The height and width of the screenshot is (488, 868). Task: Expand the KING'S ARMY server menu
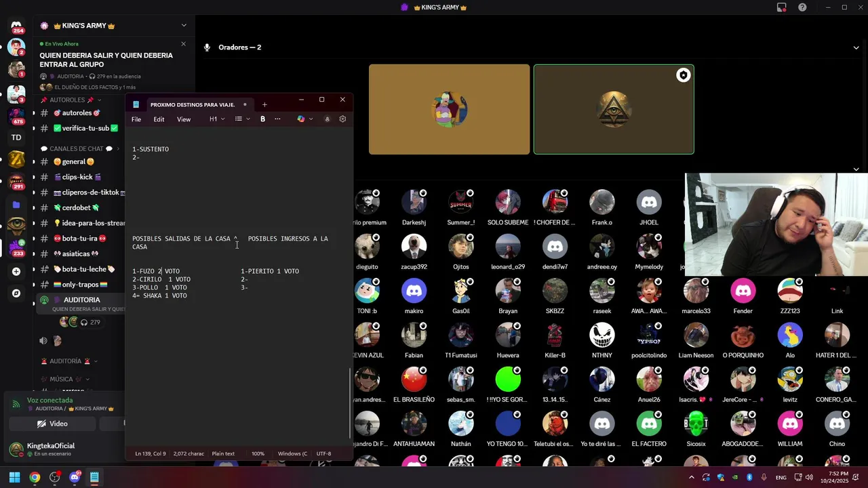(x=183, y=26)
